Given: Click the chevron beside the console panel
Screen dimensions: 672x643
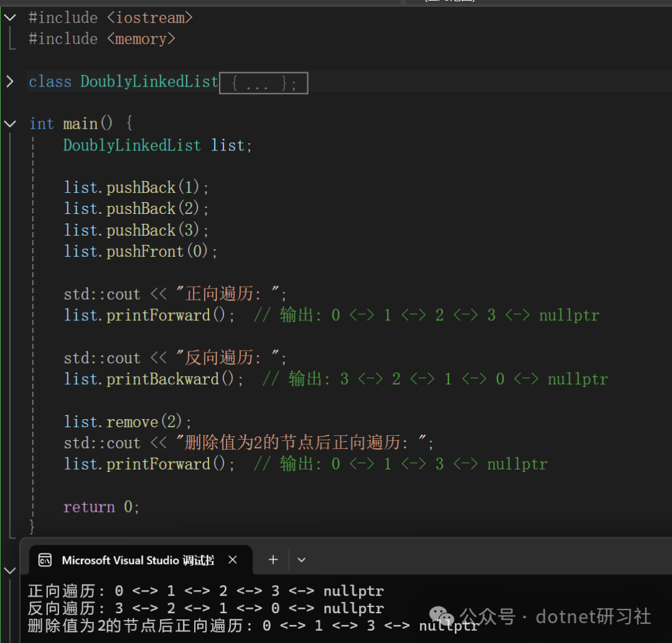Looking at the screenshot, I should 9,571.
